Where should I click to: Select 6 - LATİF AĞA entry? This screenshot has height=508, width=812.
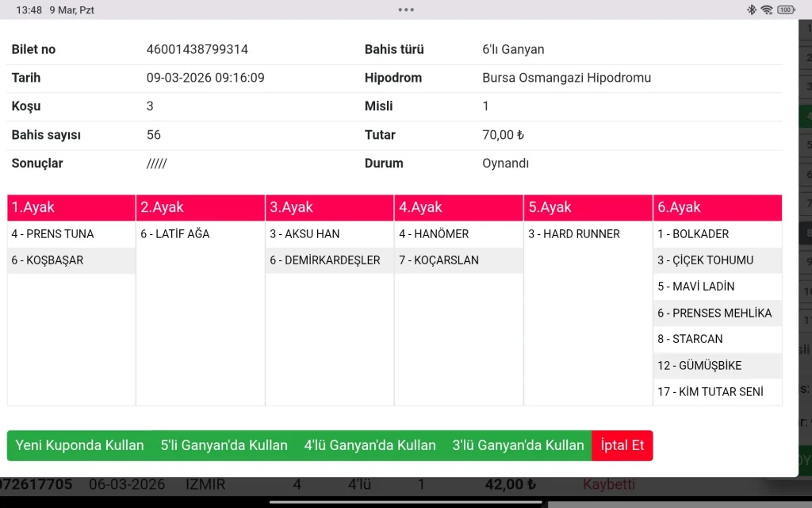point(175,234)
